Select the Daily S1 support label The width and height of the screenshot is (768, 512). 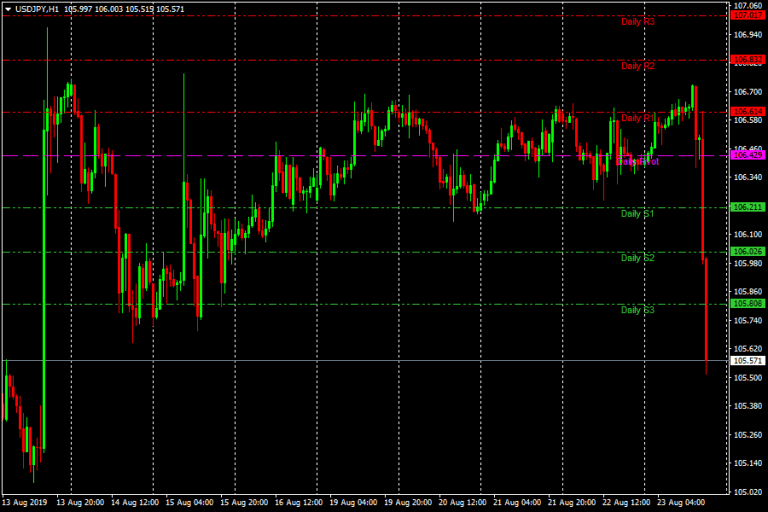coord(637,214)
